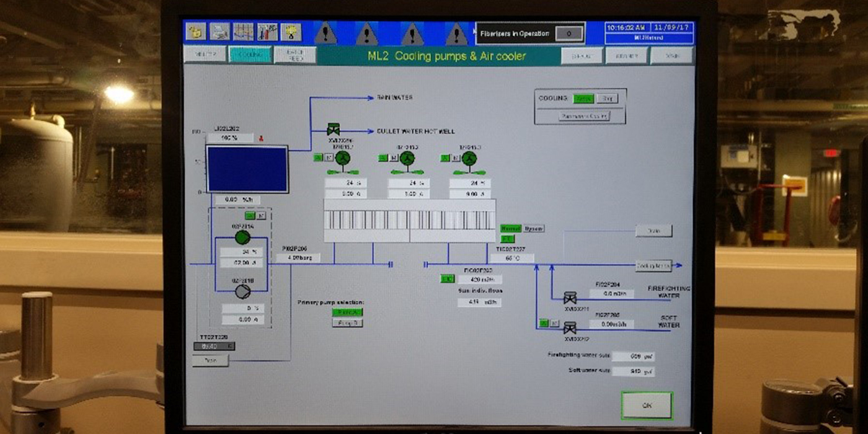Click the grey Stop button beside COOLING

[608, 99]
